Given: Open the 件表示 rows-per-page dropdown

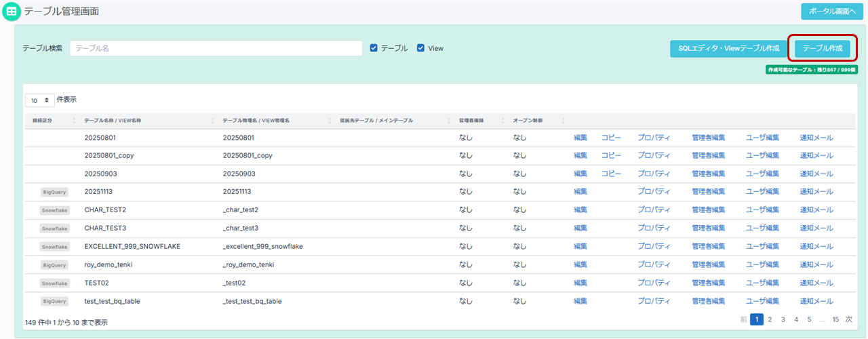Looking at the screenshot, I should (40, 100).
